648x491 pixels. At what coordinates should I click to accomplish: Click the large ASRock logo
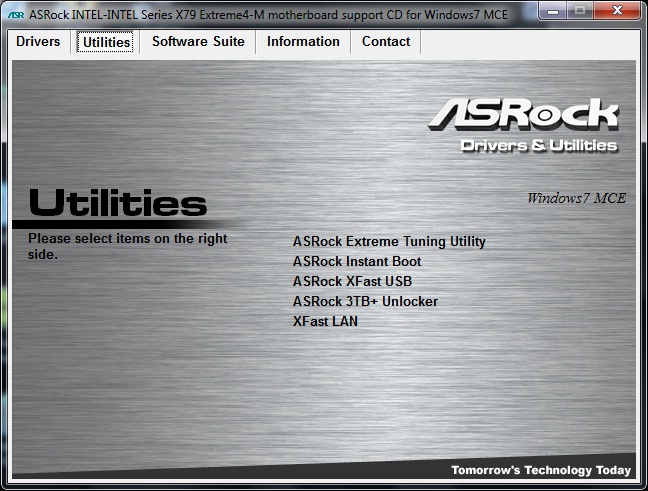(523, 114)
